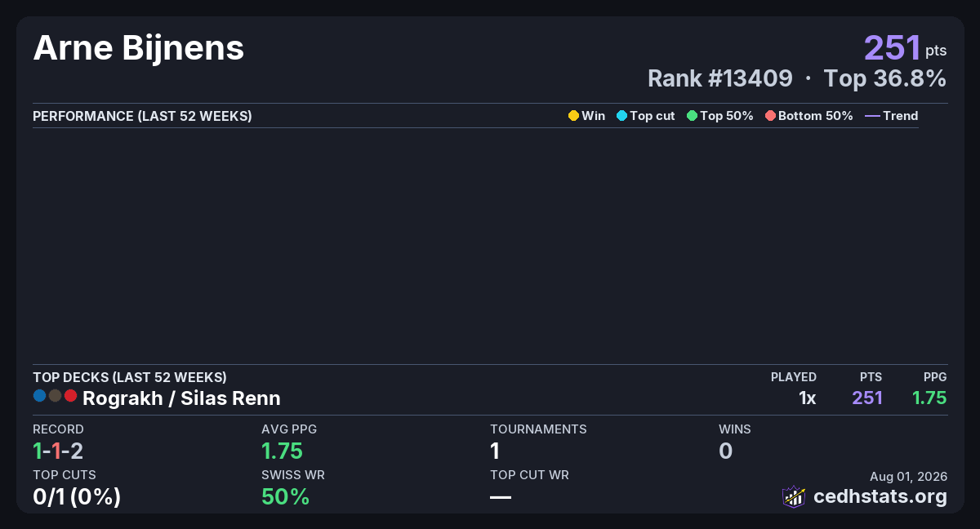Click the red Bottom 50% legend dot
This screenshot has width=980, height=529.
(x=770, y=116)
